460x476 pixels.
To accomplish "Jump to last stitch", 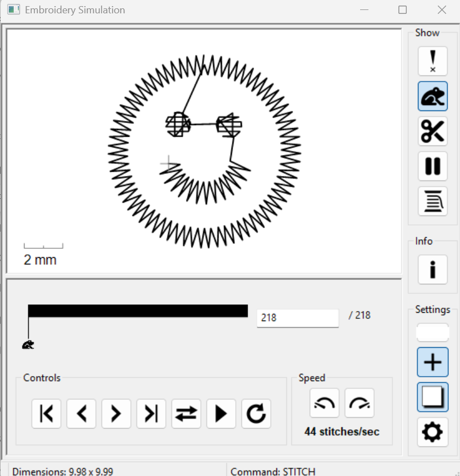I will coord(151,413).
